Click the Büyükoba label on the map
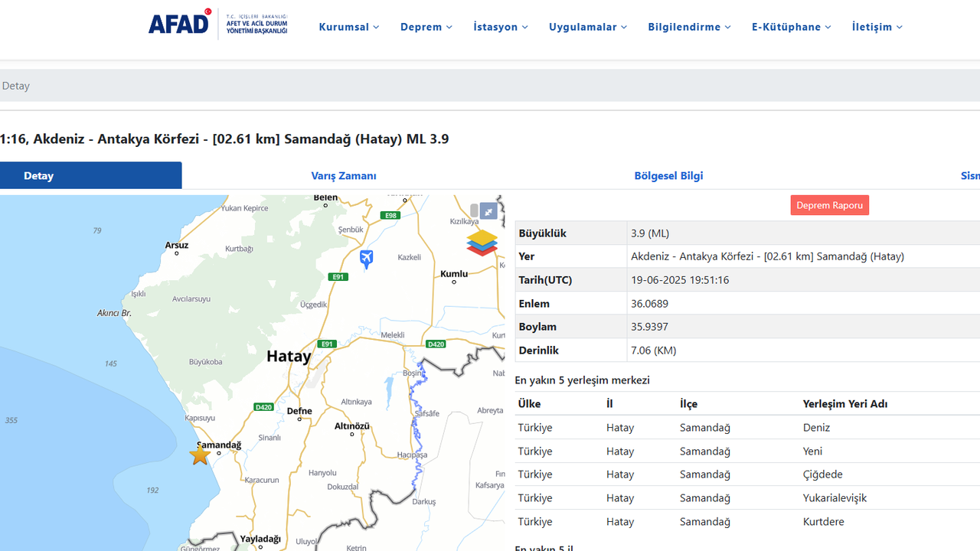The width and height of the screenshot is (980, 551). pos(205,362)
